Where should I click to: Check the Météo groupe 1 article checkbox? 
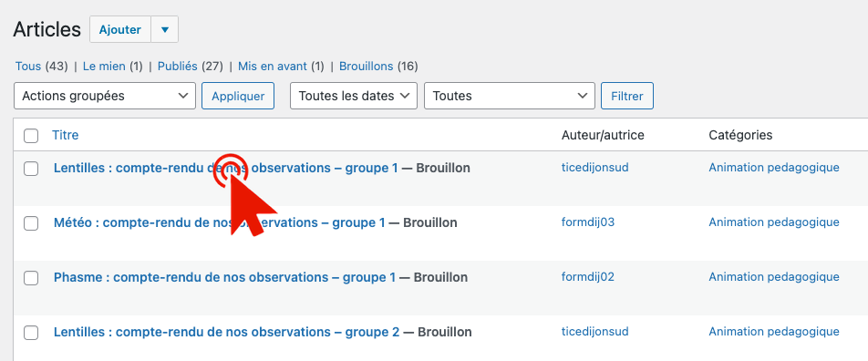[31, 223]
